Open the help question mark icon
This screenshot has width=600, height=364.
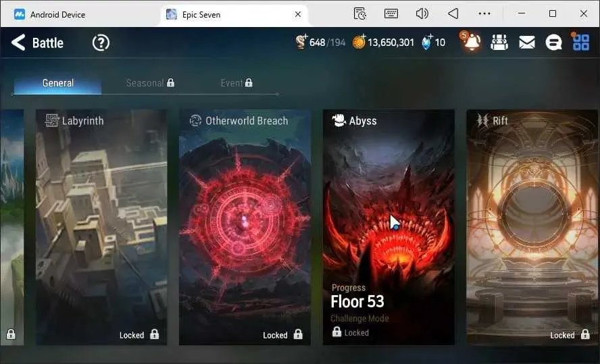101,43
